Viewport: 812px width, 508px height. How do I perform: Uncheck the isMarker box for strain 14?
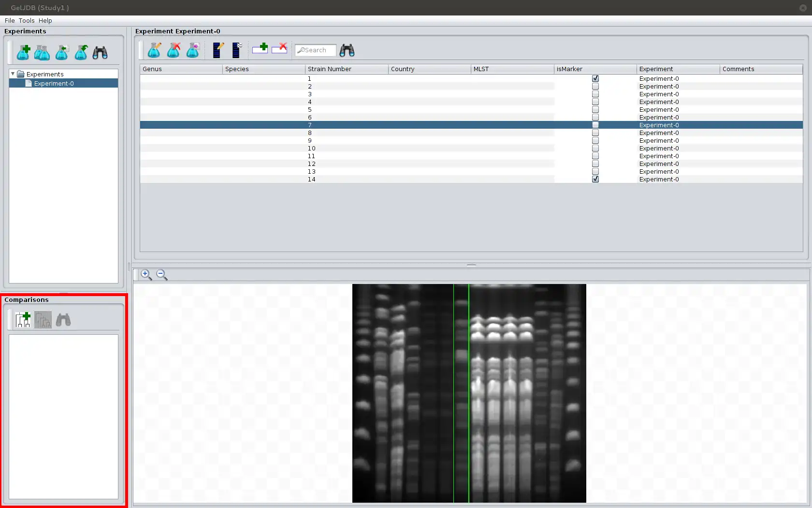595,179
